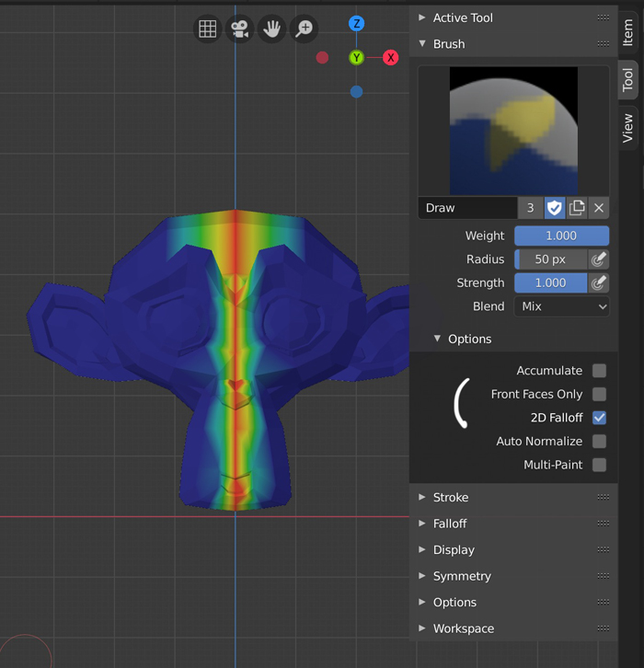Disable the 2D Falloff checkbox
This screenshot has height=668, width=644.
coord(599,418)
